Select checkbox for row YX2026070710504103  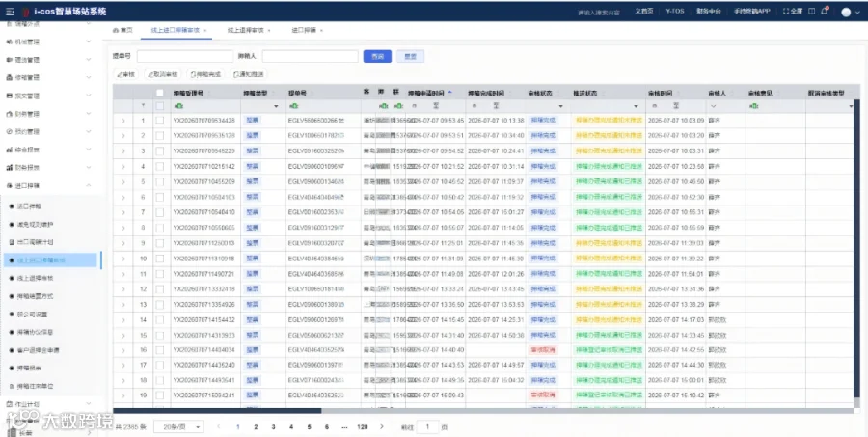160,197
